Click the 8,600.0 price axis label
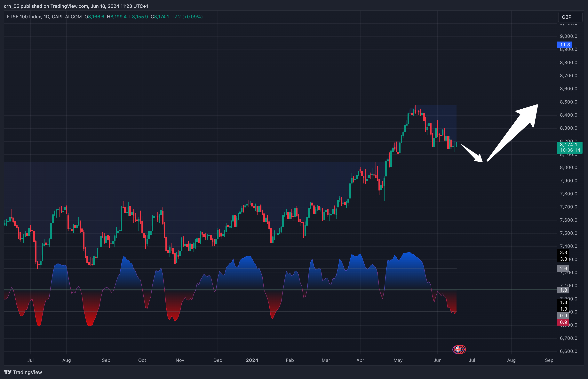The image size is (588, 379). click(568, 89)
